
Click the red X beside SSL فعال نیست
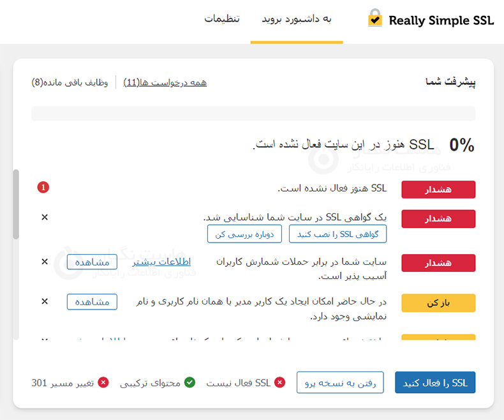pos(280,382)
